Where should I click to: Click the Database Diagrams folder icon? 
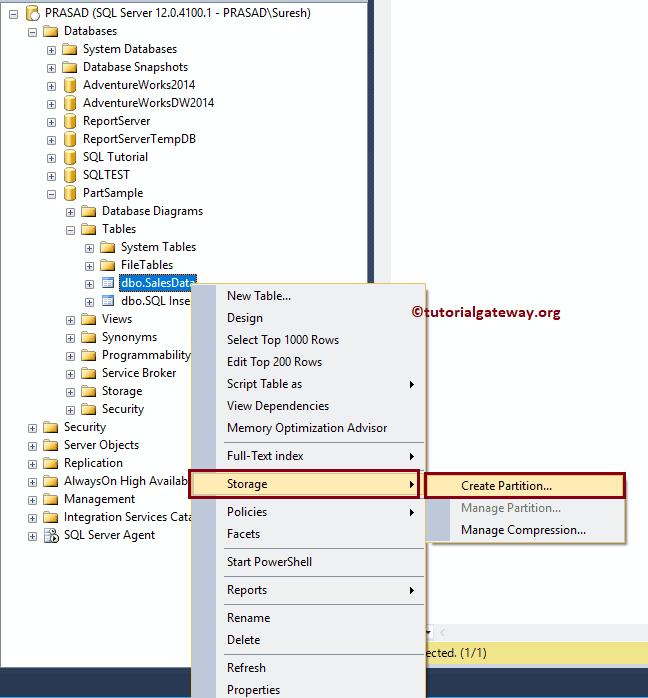coord(89,211)
